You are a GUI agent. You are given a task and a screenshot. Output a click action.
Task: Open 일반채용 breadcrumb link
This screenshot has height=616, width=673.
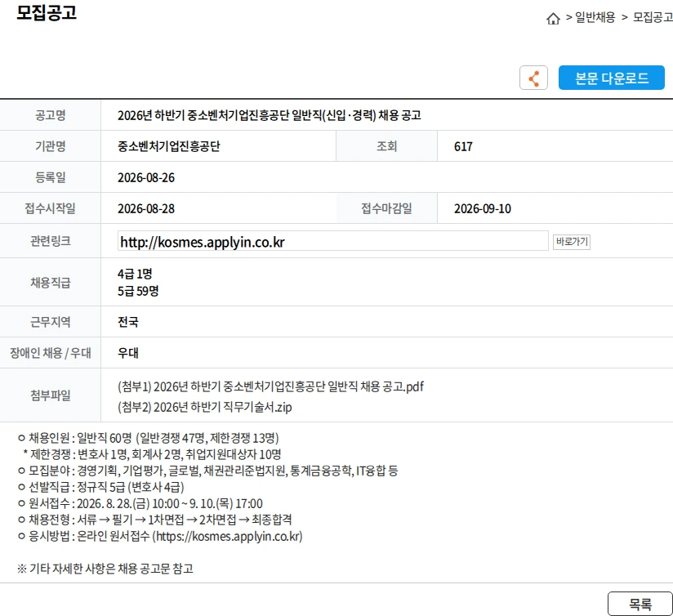595,18
